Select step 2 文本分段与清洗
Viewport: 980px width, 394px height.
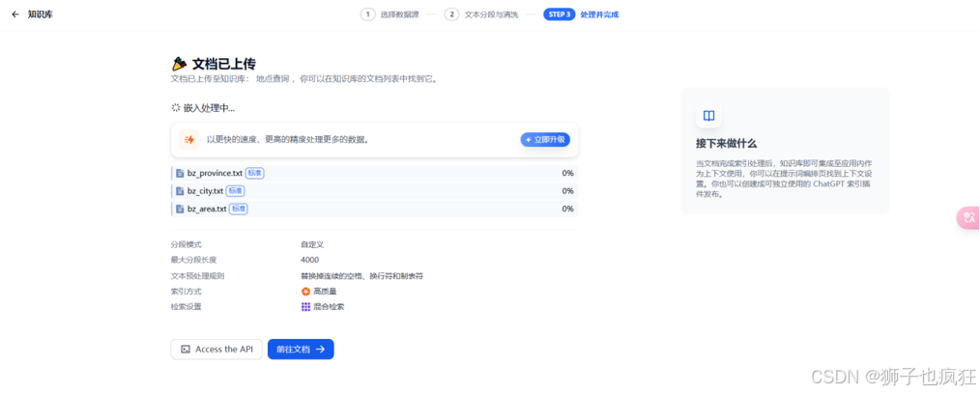coord(481,14)
